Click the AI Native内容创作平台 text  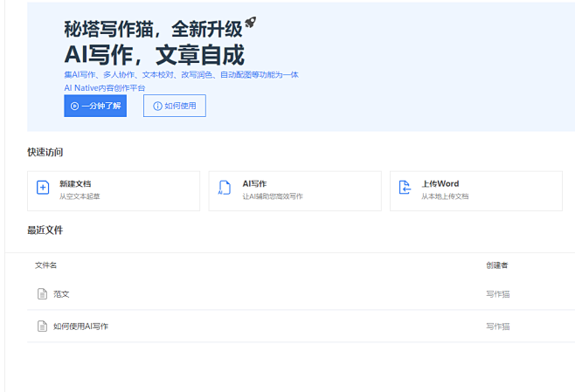coord(105,88)
